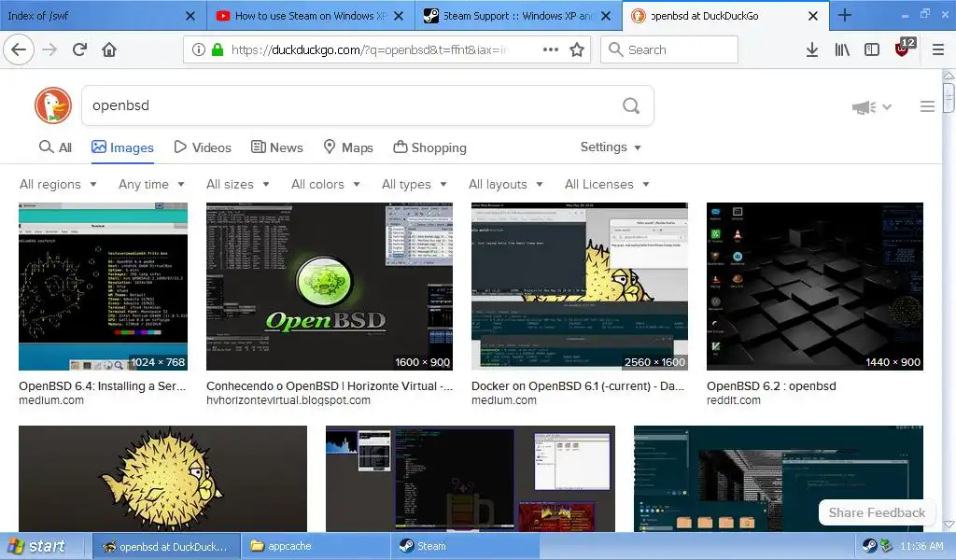Click the green padlock security icon
The width and height of the screenshot is (956, 560).
click(217, 49)
